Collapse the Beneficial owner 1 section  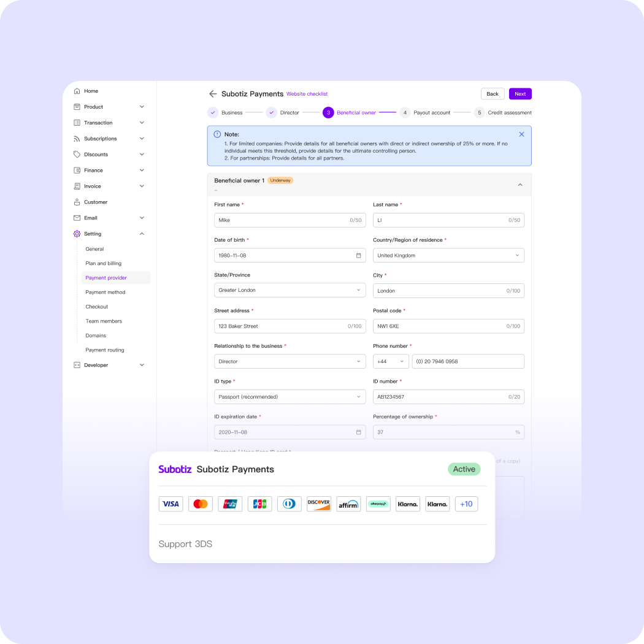pos(519,184)
